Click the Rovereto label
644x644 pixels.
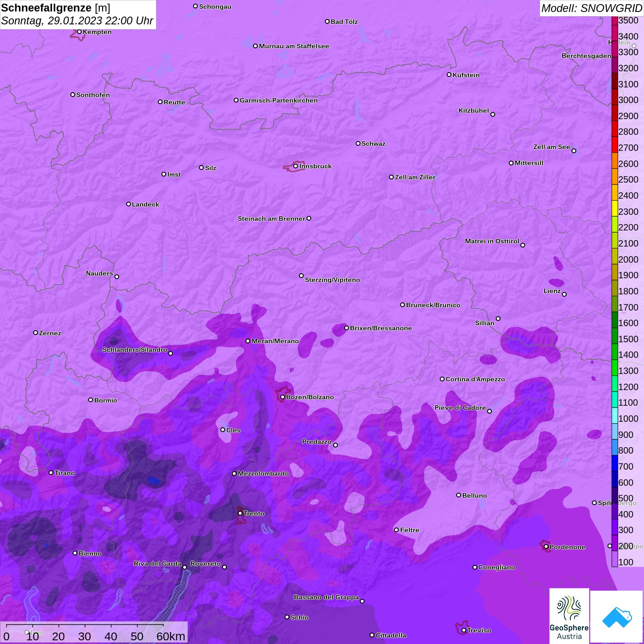[206, 563]
